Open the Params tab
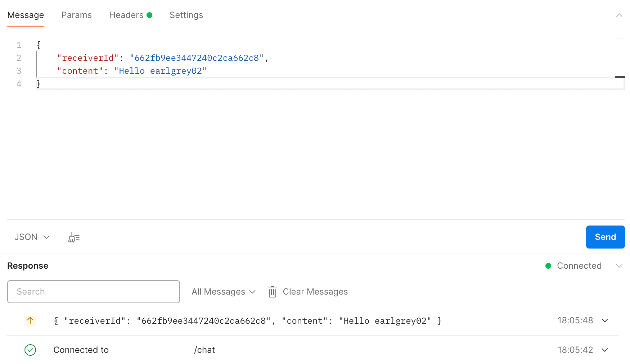 click(77, 15)
